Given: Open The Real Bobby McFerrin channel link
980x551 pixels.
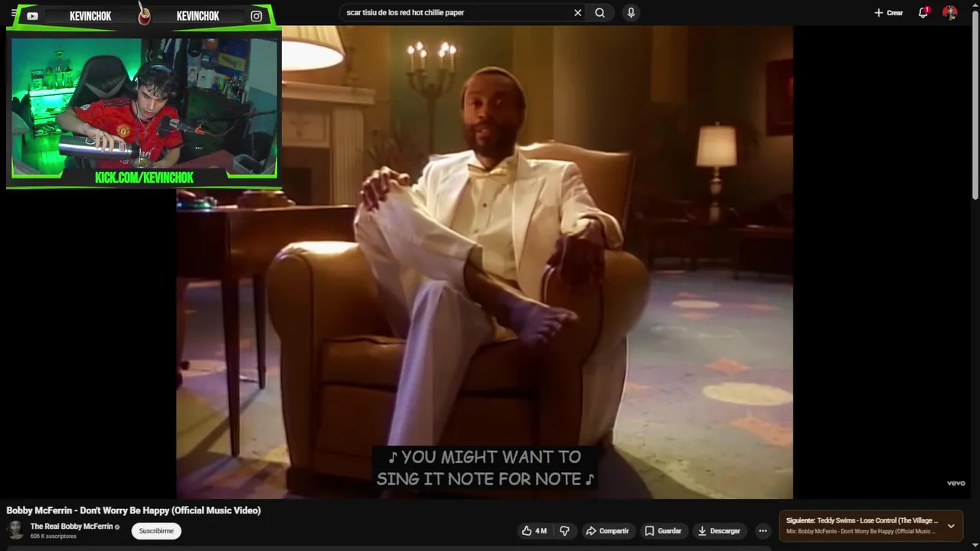Looking at the screenshot, I should [x=71, y=527].
